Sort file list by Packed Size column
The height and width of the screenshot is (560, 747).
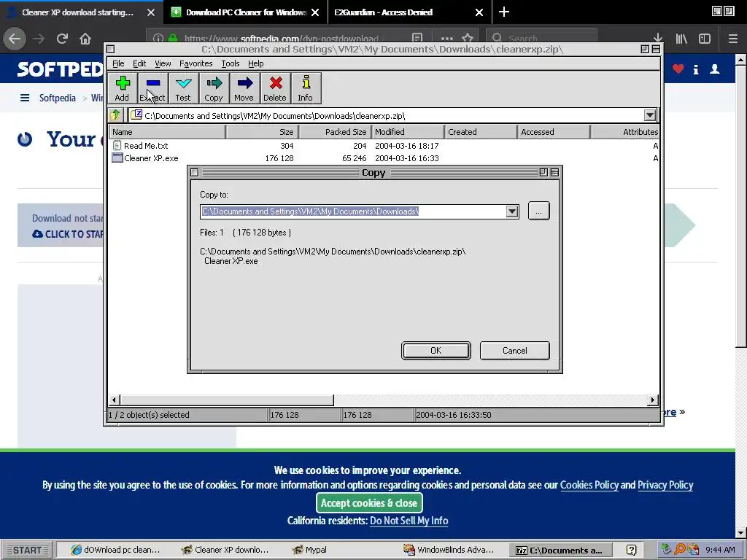point(334,132)
